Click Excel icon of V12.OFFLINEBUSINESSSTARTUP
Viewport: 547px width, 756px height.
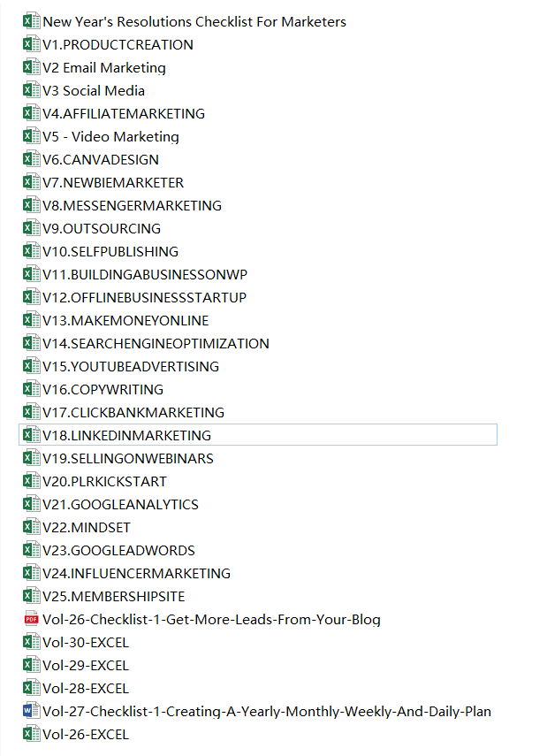click(x=31, y=297)
